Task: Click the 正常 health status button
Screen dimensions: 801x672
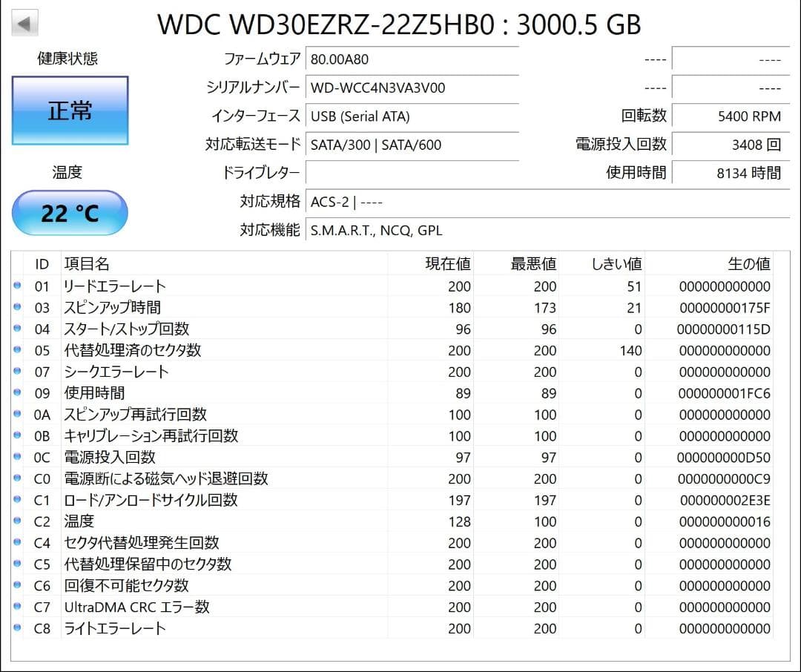Action: [x=70, y=111]
